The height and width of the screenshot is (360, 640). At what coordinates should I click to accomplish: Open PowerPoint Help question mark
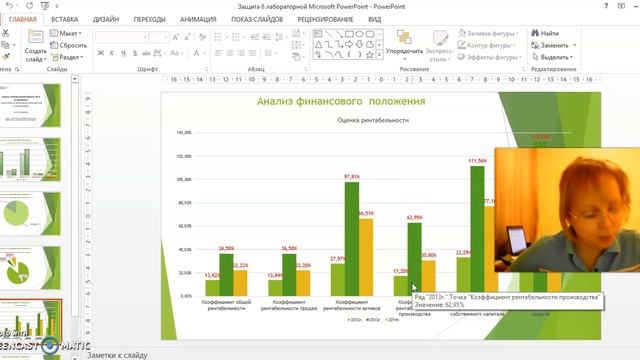[606, 6]
